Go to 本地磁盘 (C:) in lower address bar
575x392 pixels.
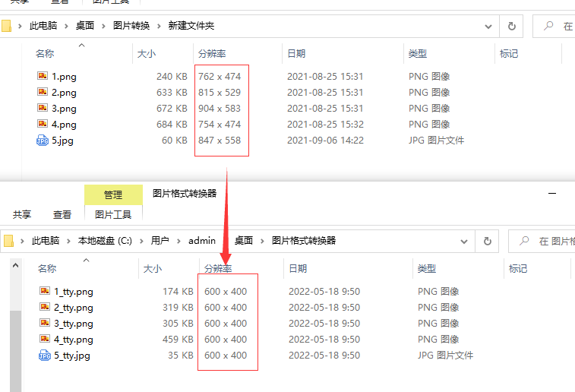pos(105,241)
